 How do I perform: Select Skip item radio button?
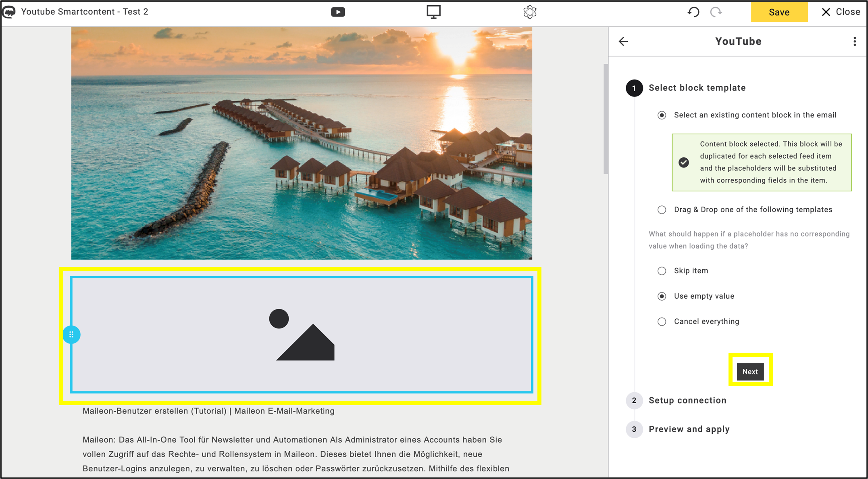coord(662,271)
